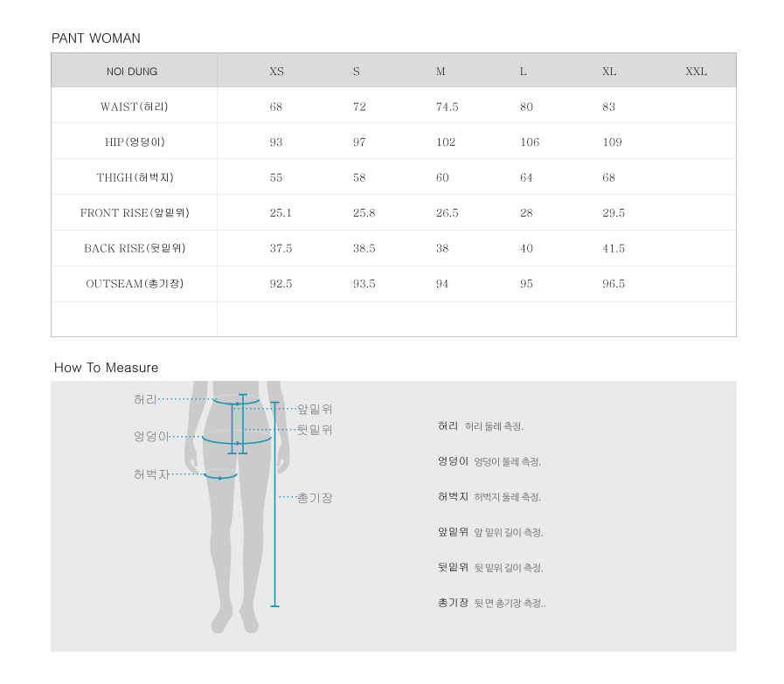Select the OUTSEAM row label
Screen dimensions: 784x684
[x=135, y=284]
